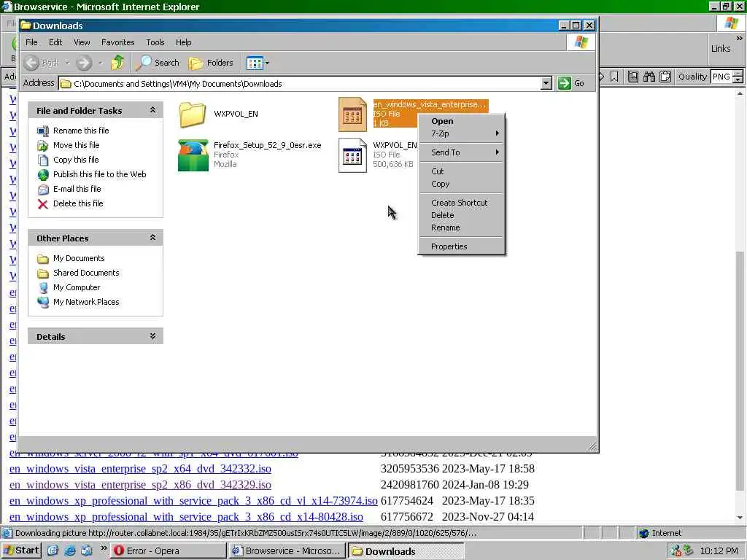
Task: Expand the Send To submenu
Action: coord(461,152)
